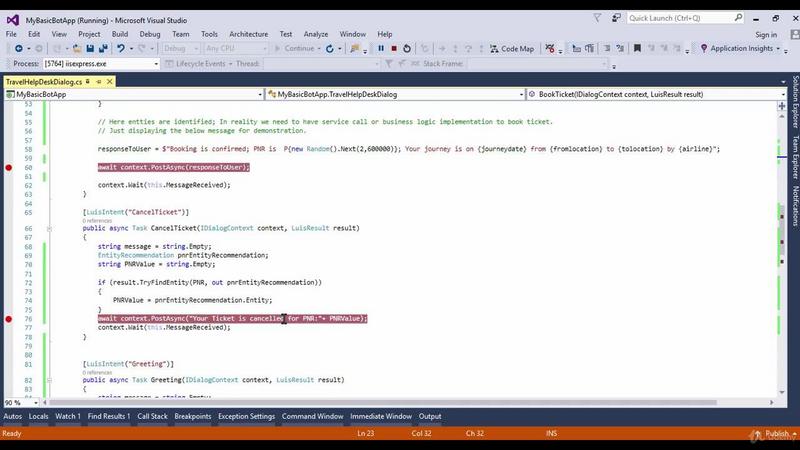Screen dimensions: 800x450
Task: Click the Navigate Backward arrow icon
Action: (x=19, y=48)
